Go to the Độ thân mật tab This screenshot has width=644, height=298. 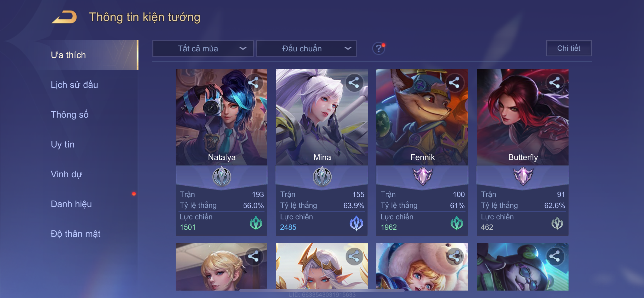[75, 234]
